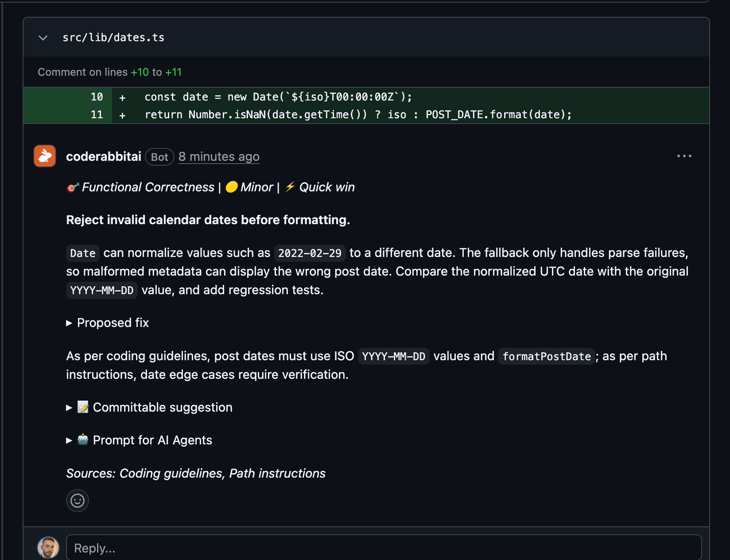
Task: Open the coderabbitai username link
Action: [x=104, y=157]
